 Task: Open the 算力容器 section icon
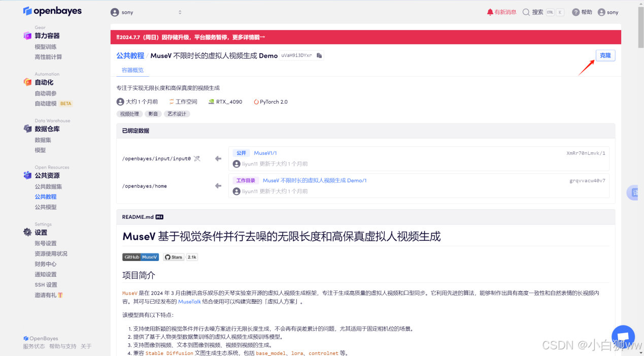27,36
